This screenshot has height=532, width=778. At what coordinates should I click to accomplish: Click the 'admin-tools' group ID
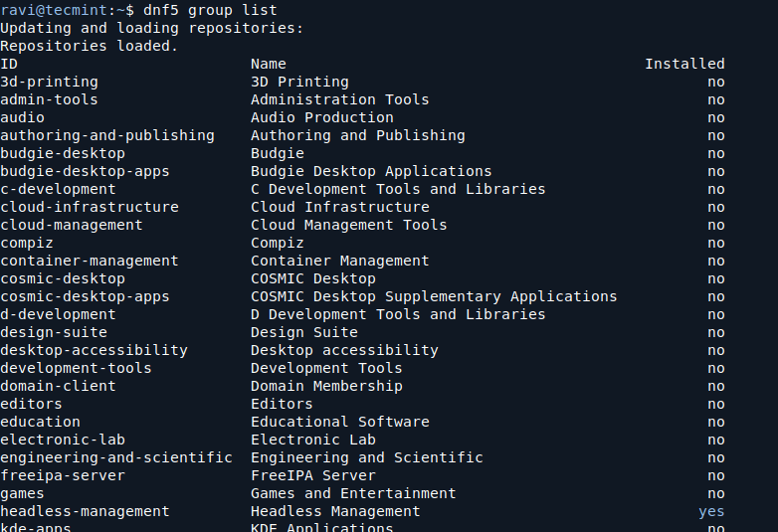(49, 99)
